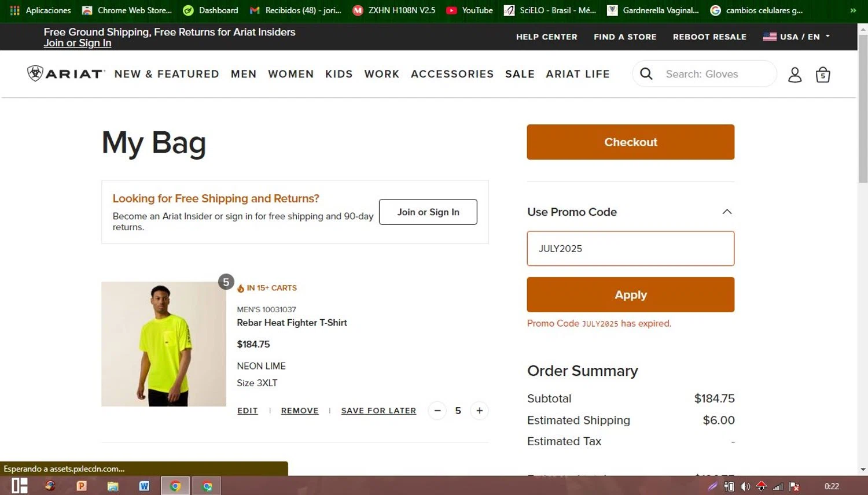868x495 pixels.
Task: Edit the Rebar Heat Fighter T-Shirt item
Action: pos(247,411)
